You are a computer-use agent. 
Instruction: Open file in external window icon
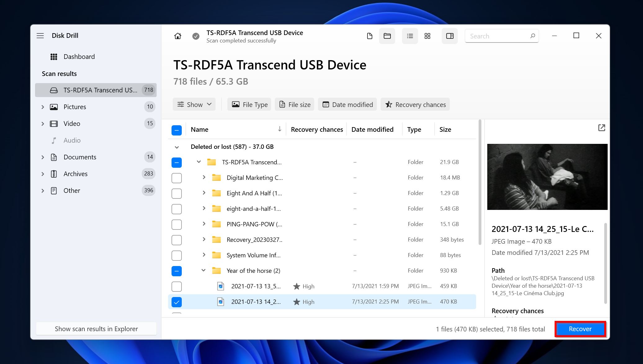pyautogui.click(x=601, y=128)
